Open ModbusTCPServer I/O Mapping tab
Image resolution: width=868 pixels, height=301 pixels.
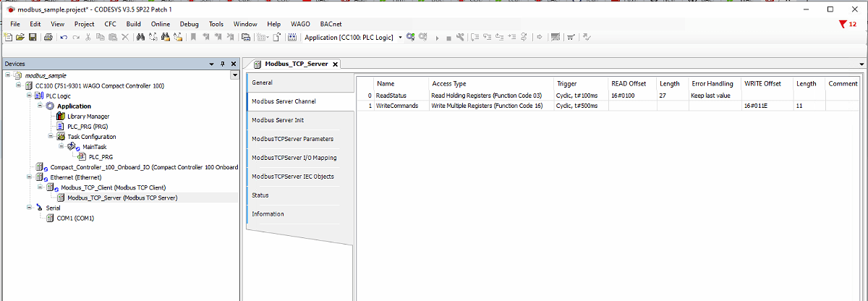[300, 158]
